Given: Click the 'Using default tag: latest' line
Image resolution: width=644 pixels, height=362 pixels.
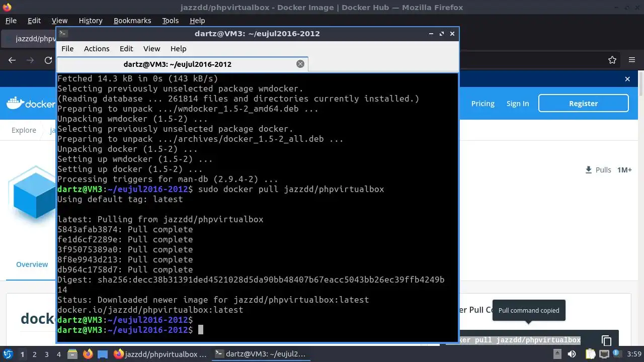Looking at the screenshot, I should 120,199.
